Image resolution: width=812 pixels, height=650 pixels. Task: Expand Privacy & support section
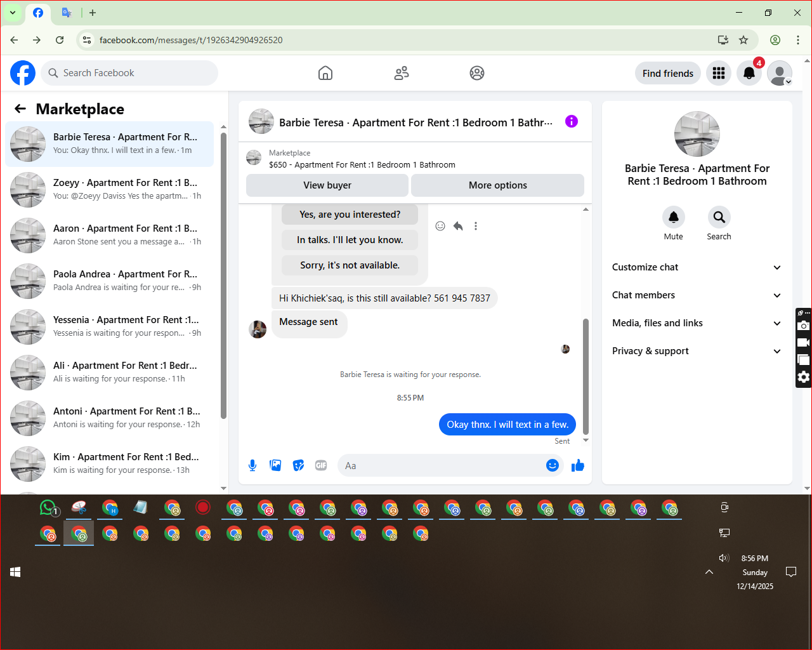click(x=697, y=351)
